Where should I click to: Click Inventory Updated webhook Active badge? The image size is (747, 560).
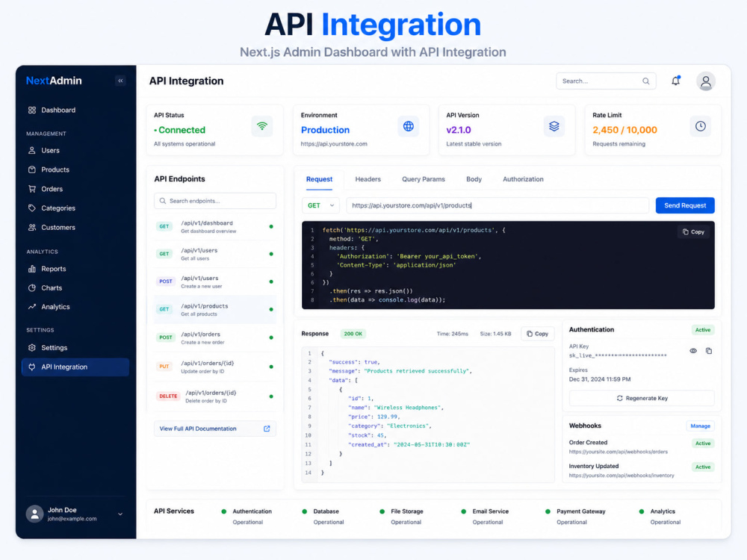703,467
